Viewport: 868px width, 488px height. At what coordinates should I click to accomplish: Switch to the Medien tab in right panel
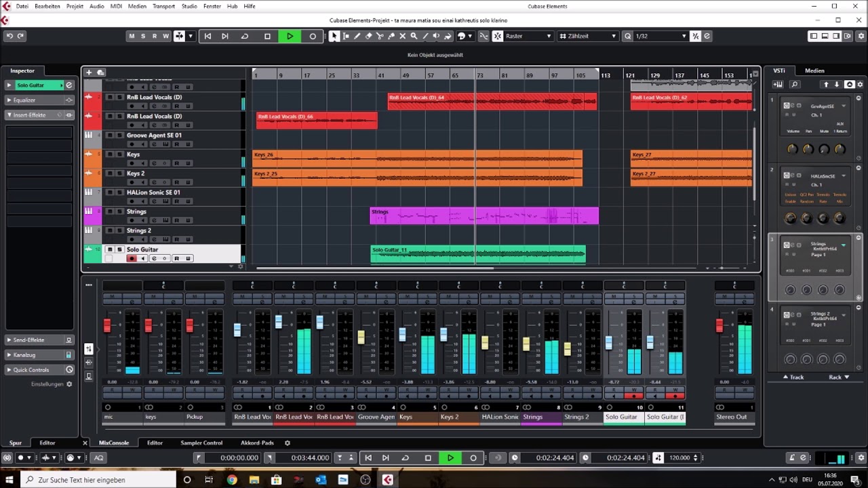[x=814, y=70]
